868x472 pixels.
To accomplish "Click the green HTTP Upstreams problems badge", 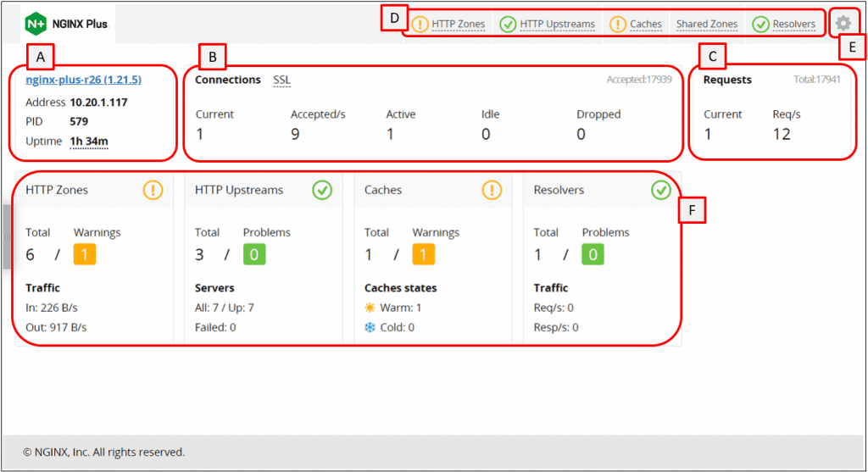I will click(x=254, y=254).
